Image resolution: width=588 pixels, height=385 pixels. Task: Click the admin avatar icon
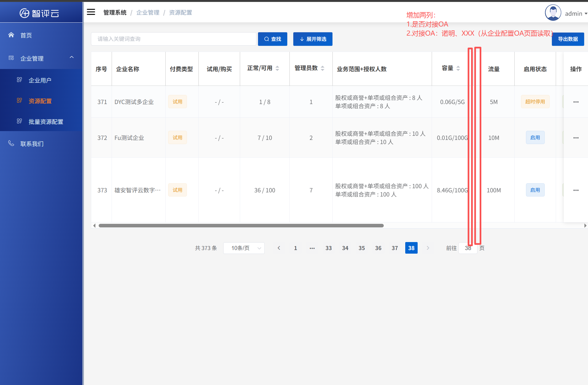(x=553, y=13)
